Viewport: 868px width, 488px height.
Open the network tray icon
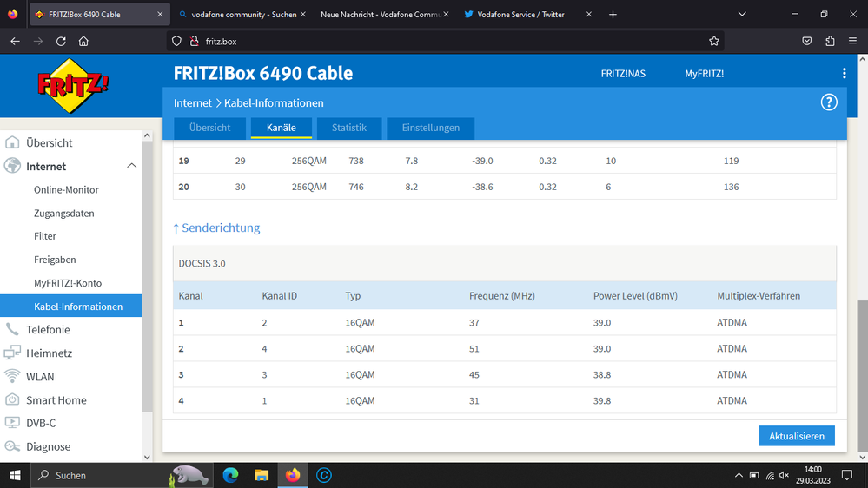click(770, 475)
